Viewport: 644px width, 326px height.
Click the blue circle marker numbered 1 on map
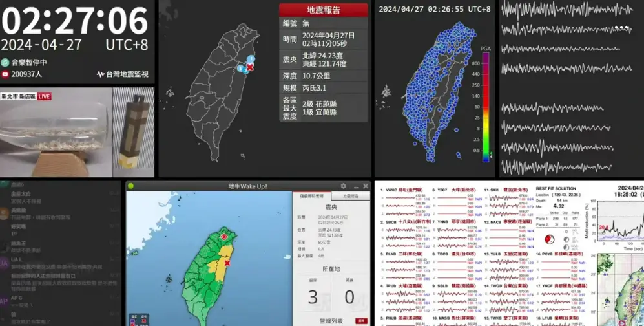coord(251,59)
